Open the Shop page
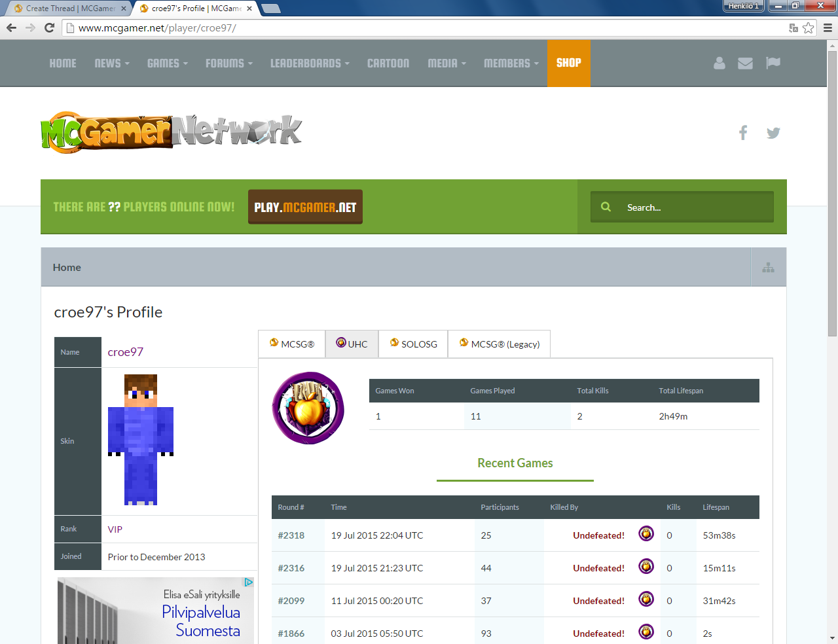The width and height of the screenshot is (838, 644). (569, 63)
